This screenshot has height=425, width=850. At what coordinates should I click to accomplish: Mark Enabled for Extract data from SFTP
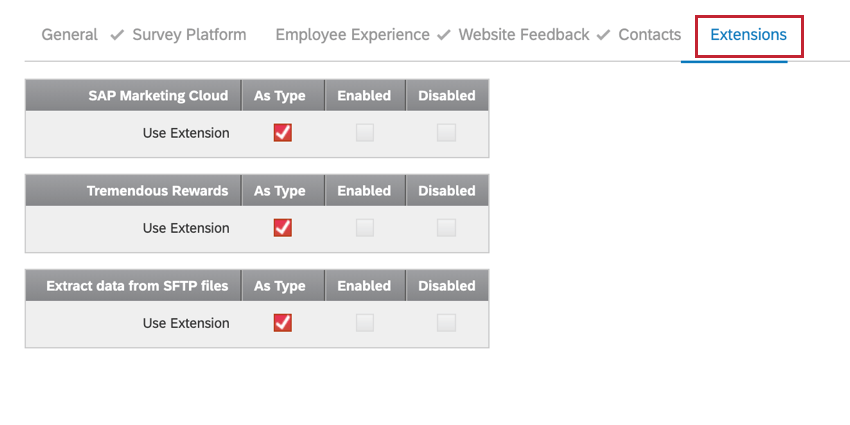[x=365, y=323]
